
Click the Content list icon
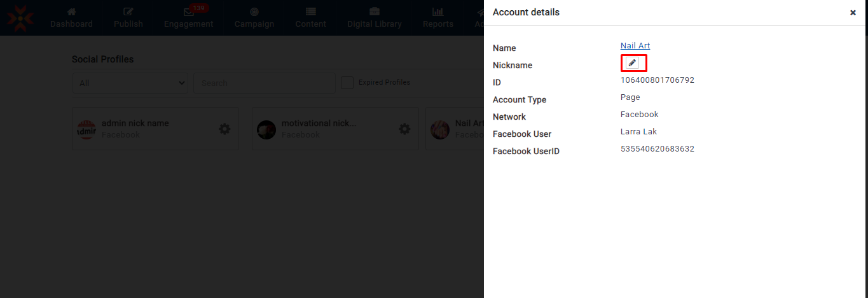(310, 12)
